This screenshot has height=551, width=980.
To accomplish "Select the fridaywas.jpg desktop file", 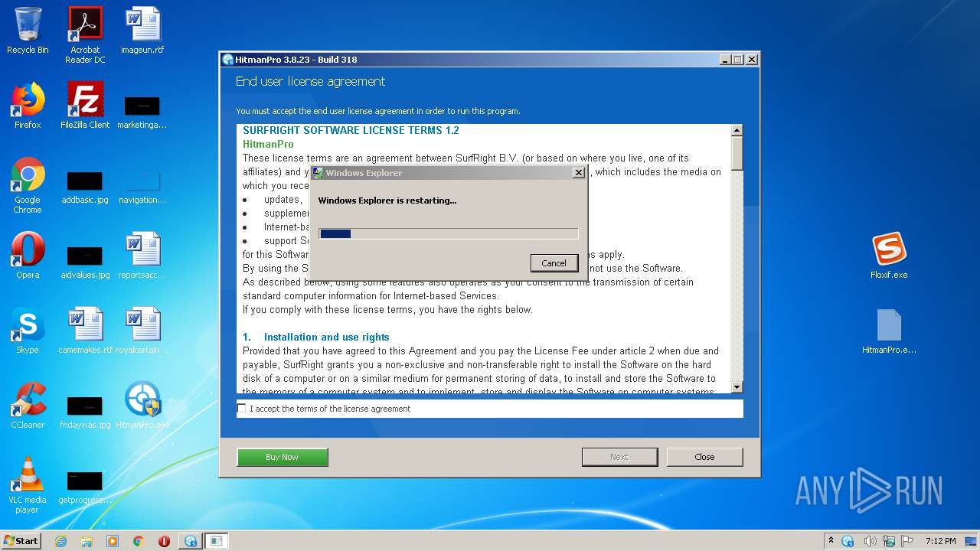I will pyautogui.click(x=85, y=412).
